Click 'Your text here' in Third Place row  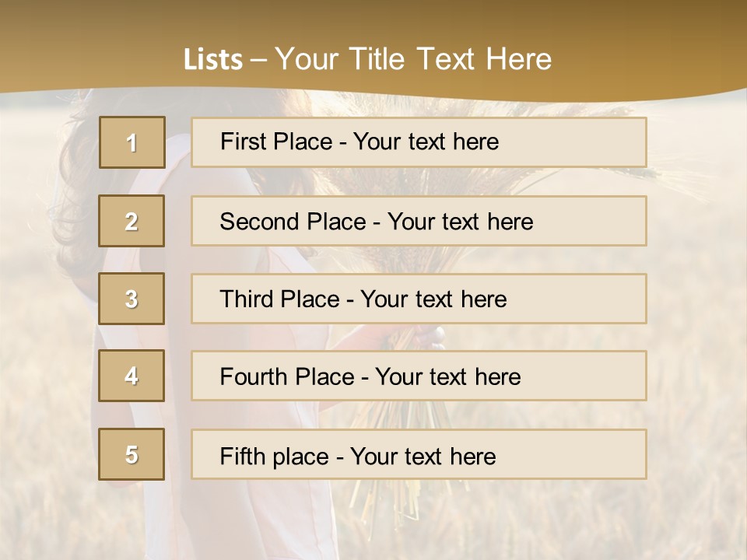(433, 299)
